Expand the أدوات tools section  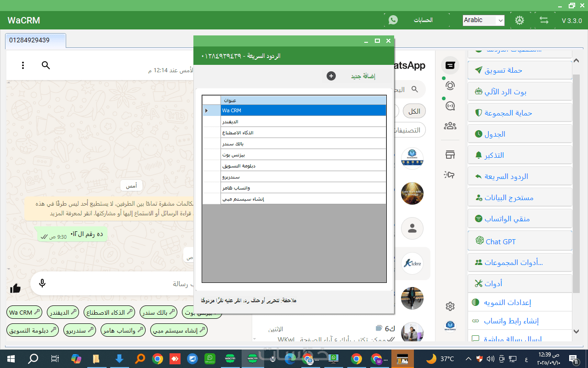tap(520, 283)
